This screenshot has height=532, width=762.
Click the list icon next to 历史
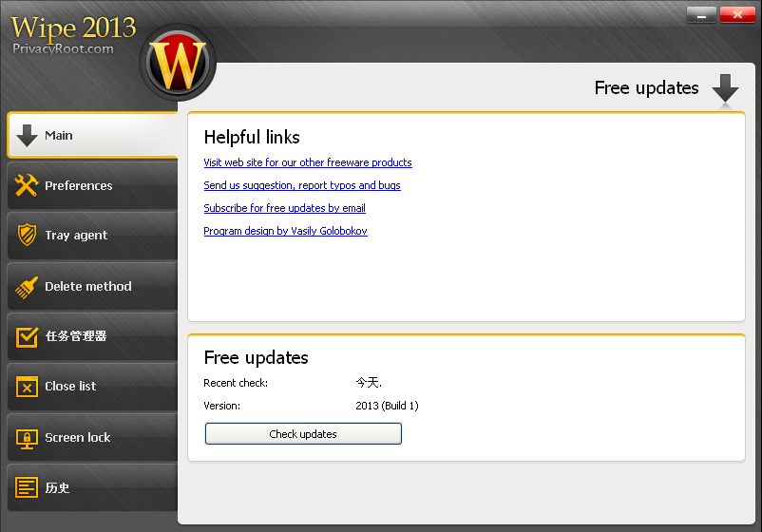tap(27, 487)
